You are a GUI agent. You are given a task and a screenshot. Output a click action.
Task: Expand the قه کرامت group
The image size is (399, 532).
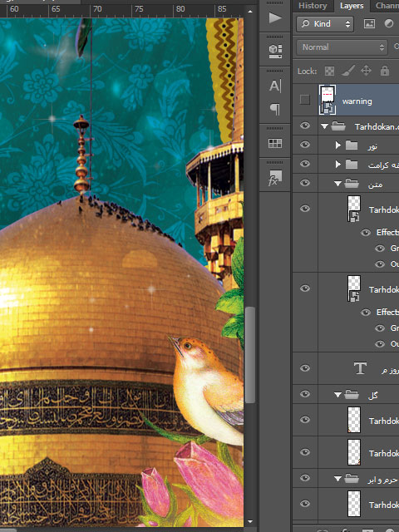pos(337,165)
